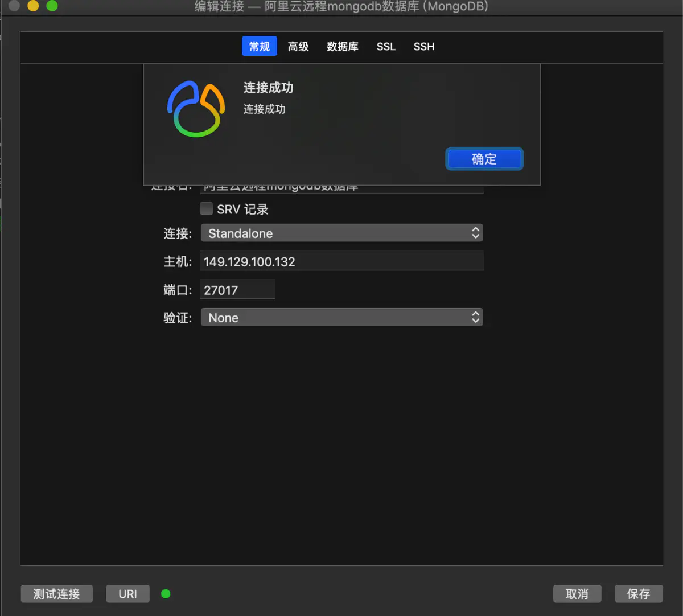Click the yellow minimize window button
Image resolution: width=683 pixels, height=616 pixels.
pos(33,6)
